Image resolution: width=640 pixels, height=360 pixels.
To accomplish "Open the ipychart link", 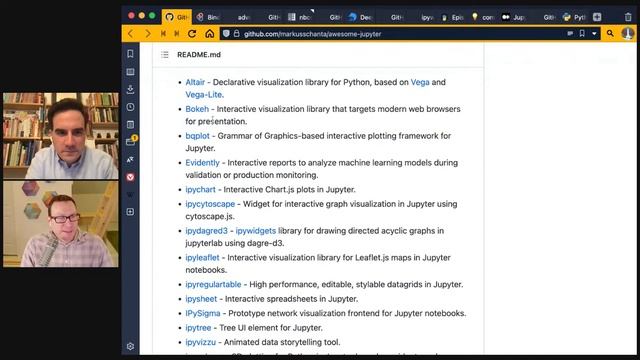I will (x=200, y=189).
